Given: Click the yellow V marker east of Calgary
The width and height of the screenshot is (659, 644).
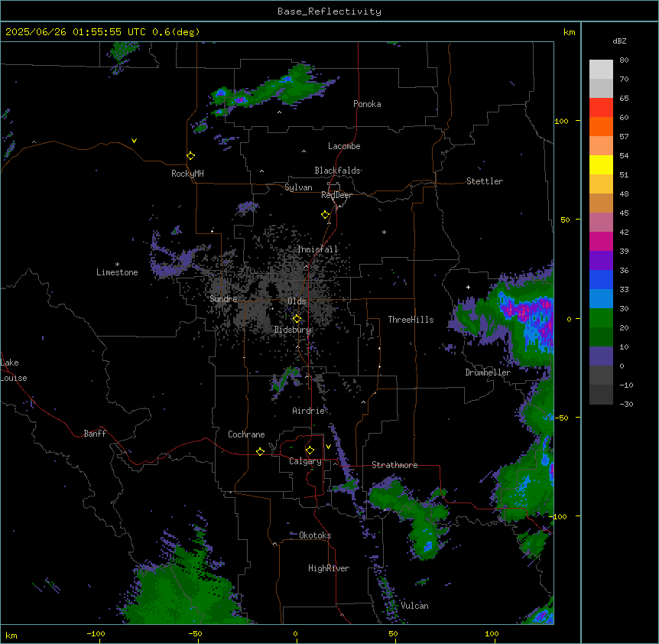Looking at the screenshot, I should pos(328,447).
